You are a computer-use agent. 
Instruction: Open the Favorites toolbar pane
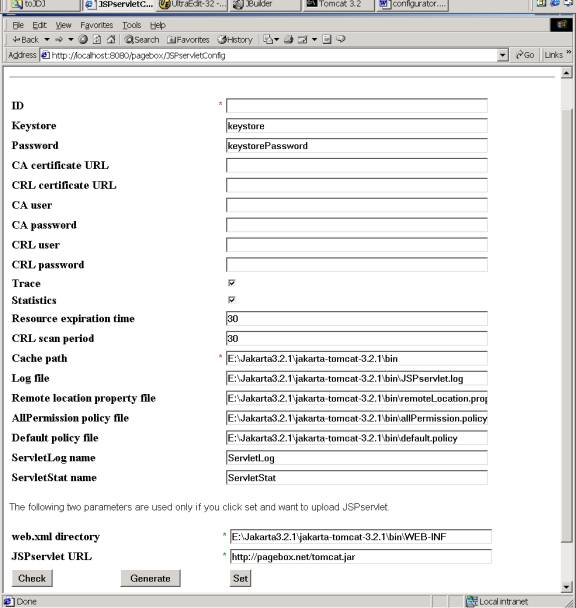click(x=188, y=40)
